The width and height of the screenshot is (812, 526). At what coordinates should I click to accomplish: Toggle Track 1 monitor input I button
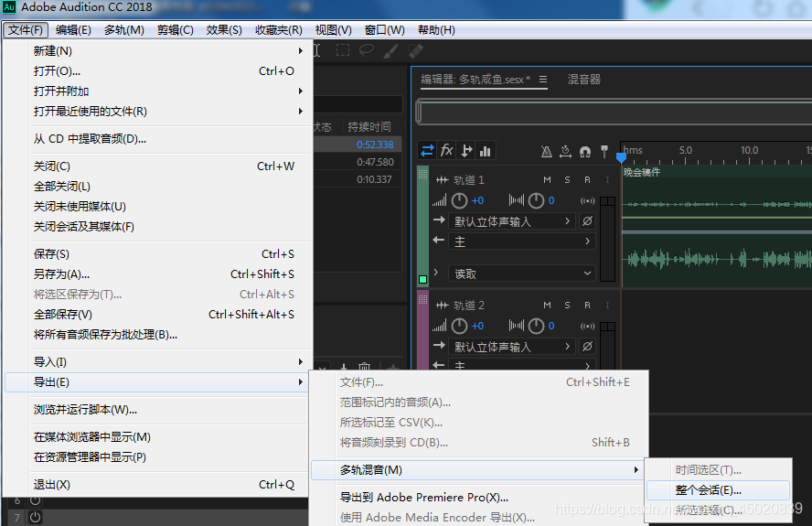coord(607,180)
